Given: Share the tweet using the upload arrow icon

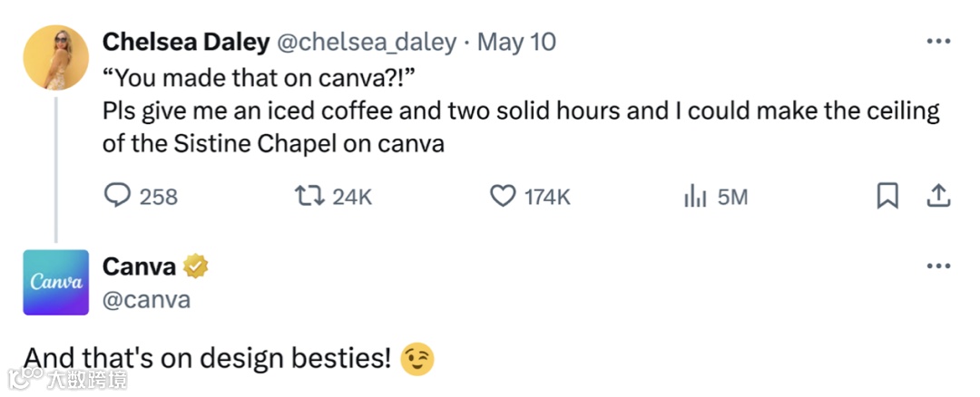Looking at the screenshot, I should tap(938, 196).
